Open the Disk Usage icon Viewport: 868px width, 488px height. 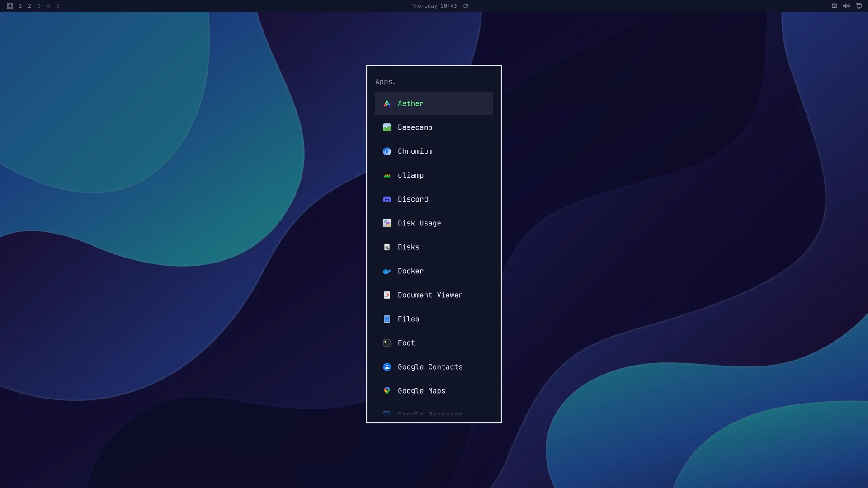coord(387,223)
